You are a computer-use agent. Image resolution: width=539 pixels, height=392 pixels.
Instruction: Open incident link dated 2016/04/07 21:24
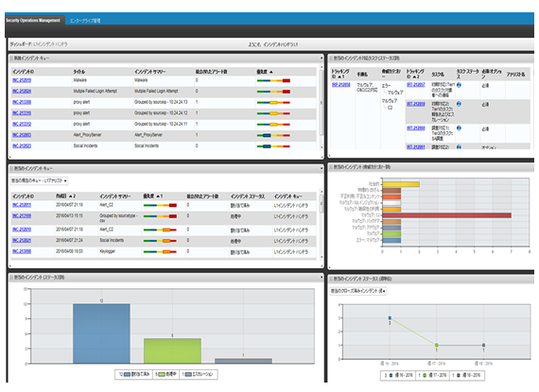[22, 241]
